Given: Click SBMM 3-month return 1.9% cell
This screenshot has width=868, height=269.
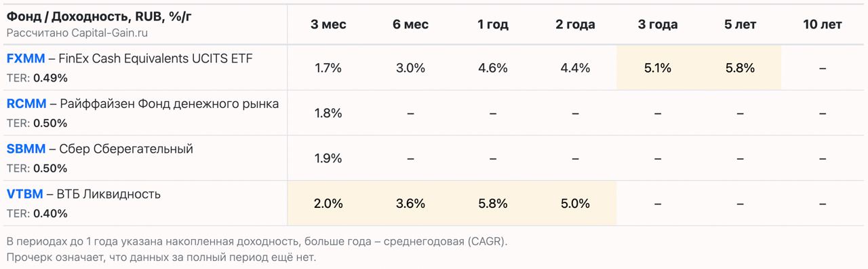Looking at the screenshot, I should [328, 158].
